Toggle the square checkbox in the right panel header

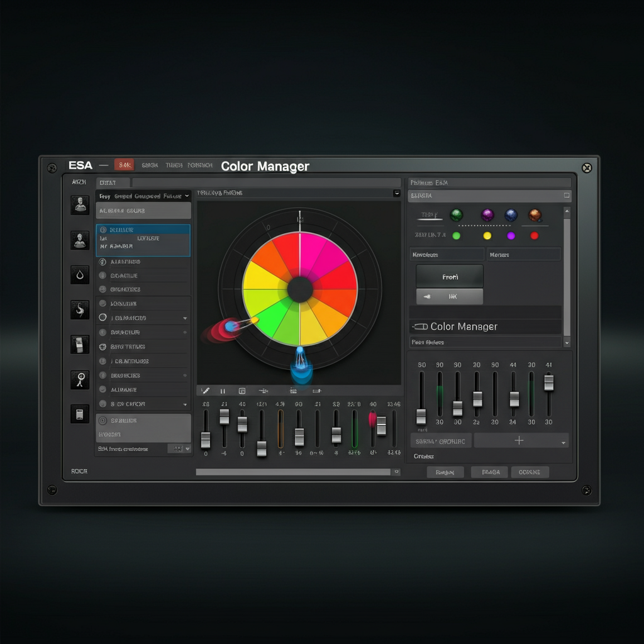tap(567, 196)
